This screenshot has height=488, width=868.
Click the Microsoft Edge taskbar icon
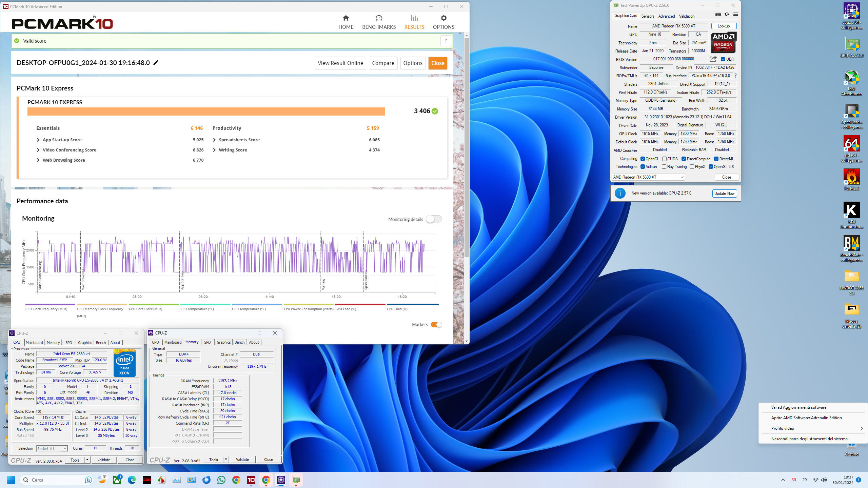tap(132, 480)
